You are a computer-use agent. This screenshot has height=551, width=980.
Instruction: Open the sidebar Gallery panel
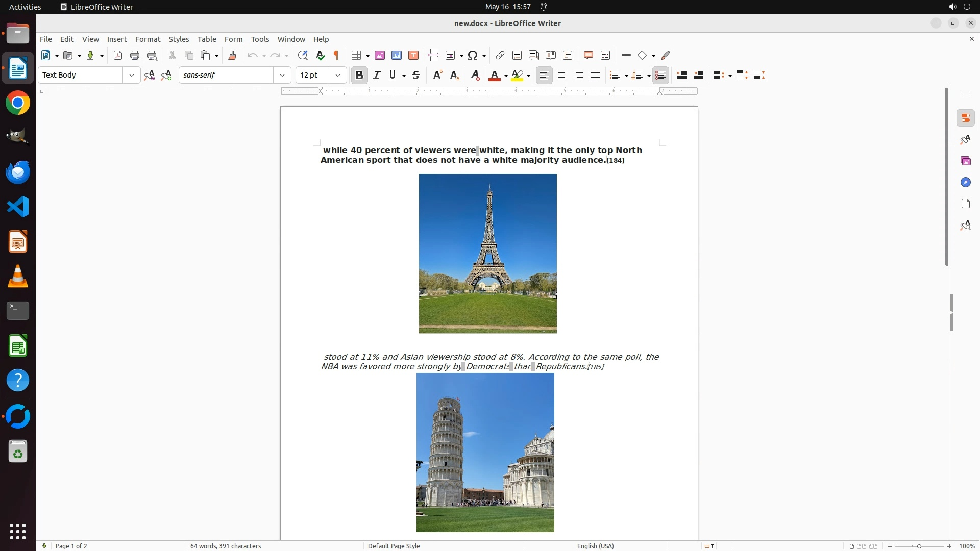(965, 161)
